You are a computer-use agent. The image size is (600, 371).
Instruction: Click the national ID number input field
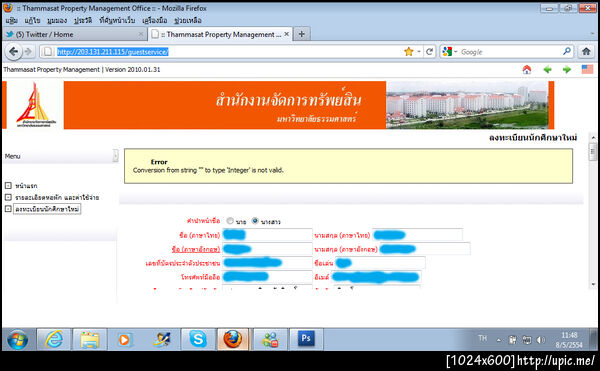pos(267,262)
